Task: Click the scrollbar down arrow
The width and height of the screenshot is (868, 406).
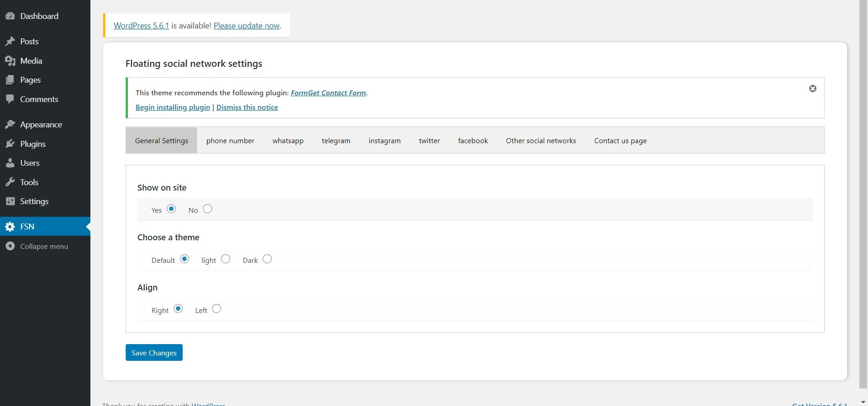Action: (863, 401)
